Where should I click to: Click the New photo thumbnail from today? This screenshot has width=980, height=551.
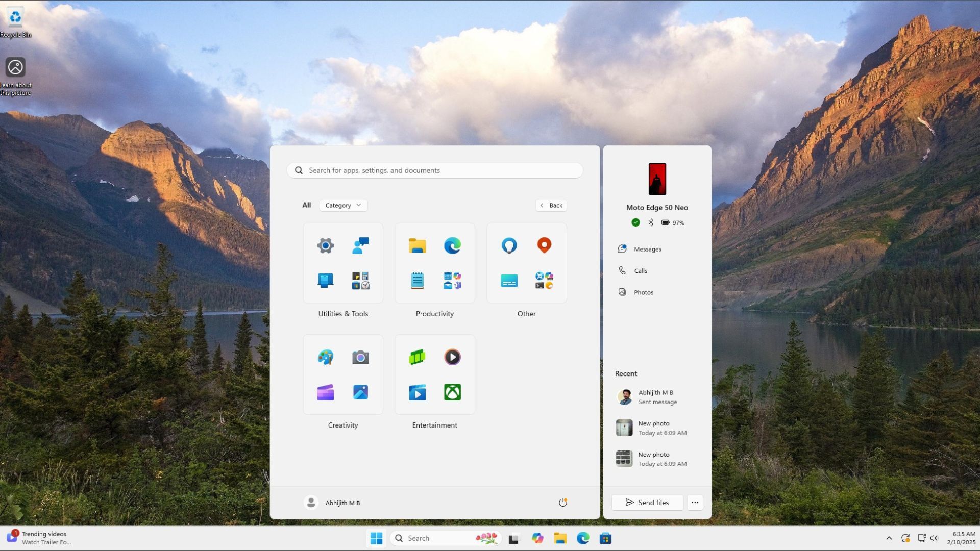point(623,427)
